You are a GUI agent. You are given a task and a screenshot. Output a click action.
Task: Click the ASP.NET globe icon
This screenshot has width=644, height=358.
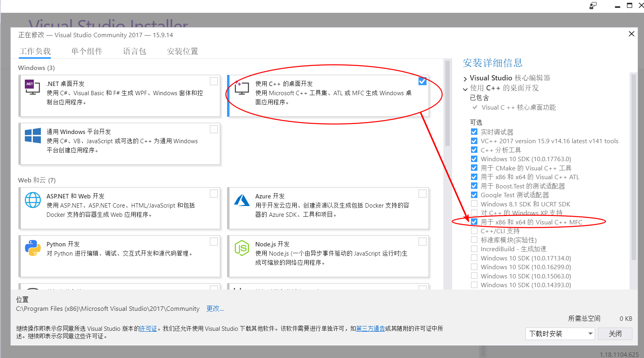(33, 200)
